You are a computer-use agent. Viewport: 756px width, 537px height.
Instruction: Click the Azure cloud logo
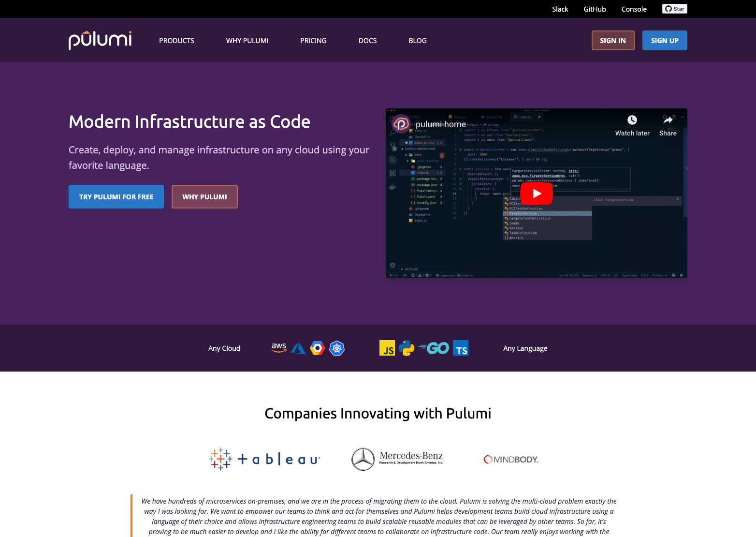pyautogui.click(x=298, y=348)
